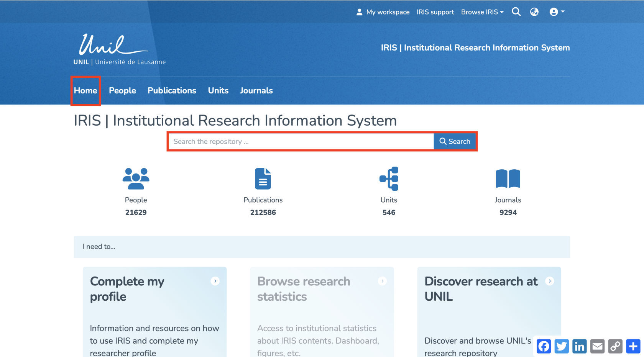Share page via LinkedIn icon

(579, 346)
